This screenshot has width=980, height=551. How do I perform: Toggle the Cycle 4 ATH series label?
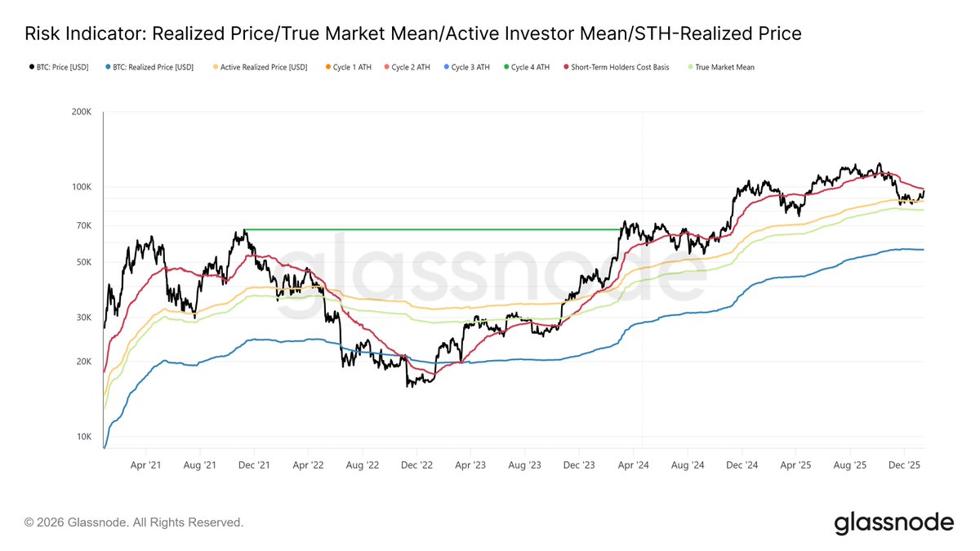(x=530, y=68)
